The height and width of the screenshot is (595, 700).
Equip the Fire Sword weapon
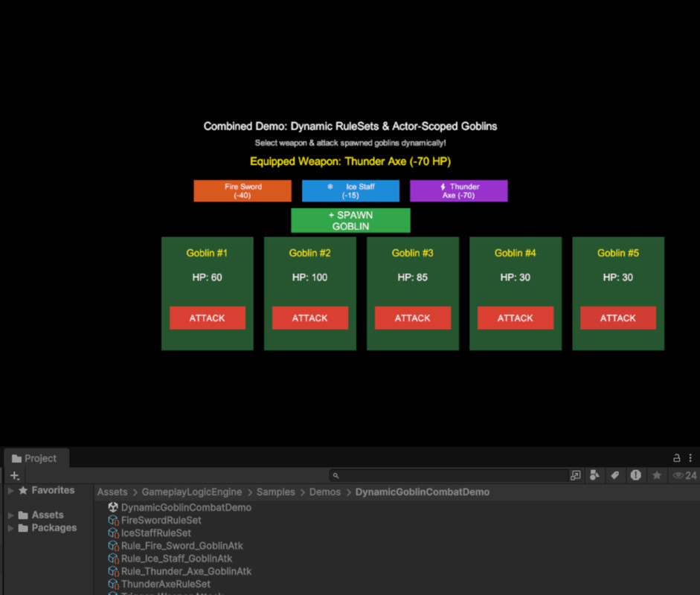click(243, 190)
